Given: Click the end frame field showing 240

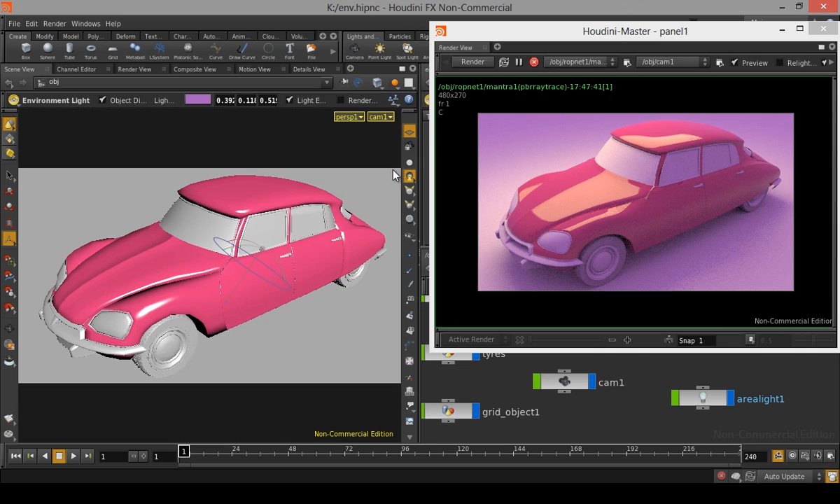Looking at the screenshot, I should pos(754,456).
